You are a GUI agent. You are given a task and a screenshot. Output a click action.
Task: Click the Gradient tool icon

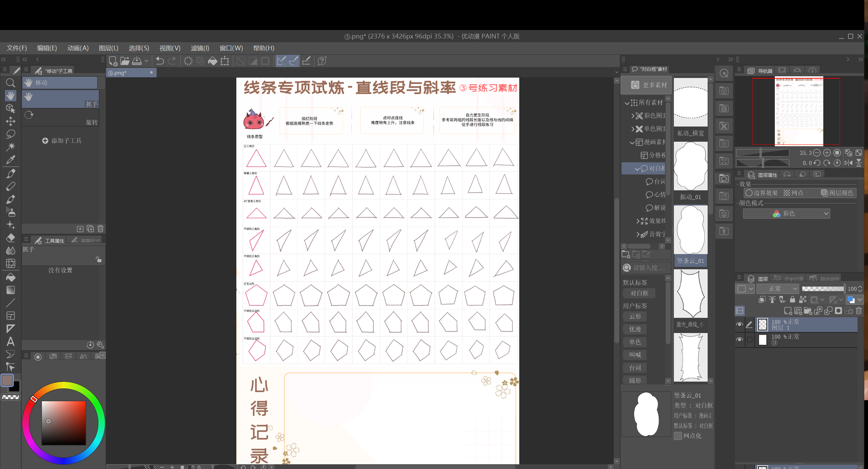click(x=10, y=290)
